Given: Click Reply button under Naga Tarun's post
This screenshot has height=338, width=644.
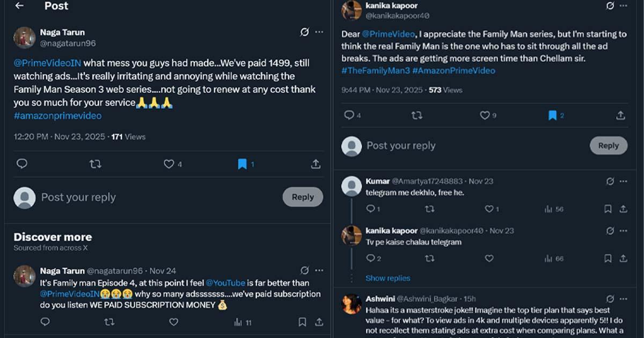Looking at the screenshot, I should (303, 197).
